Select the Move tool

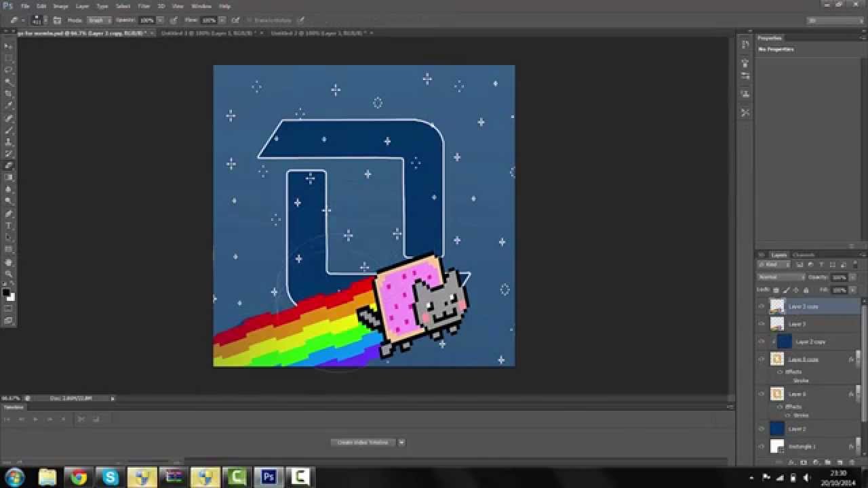[x=9, y=45]
